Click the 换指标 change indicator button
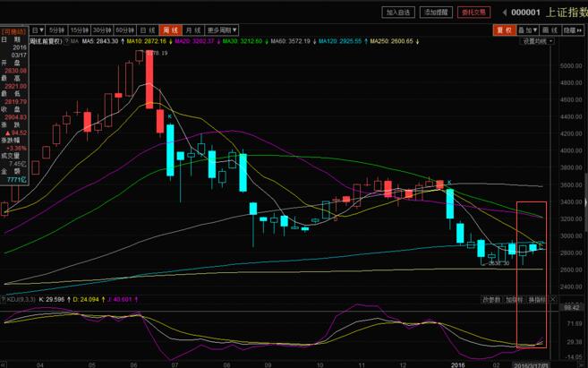588x368 pixels. click(536, 299)
